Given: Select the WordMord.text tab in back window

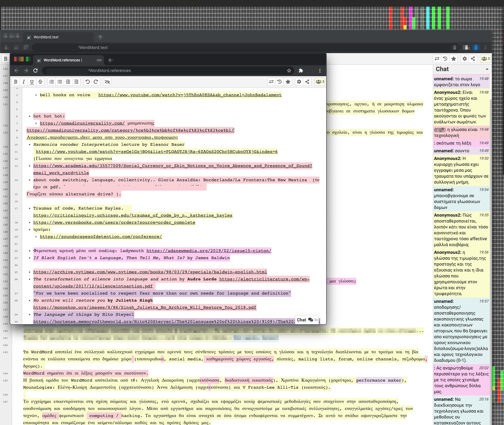Looking at the screenshot, I should pyautogui.click(x=58, y=37).
